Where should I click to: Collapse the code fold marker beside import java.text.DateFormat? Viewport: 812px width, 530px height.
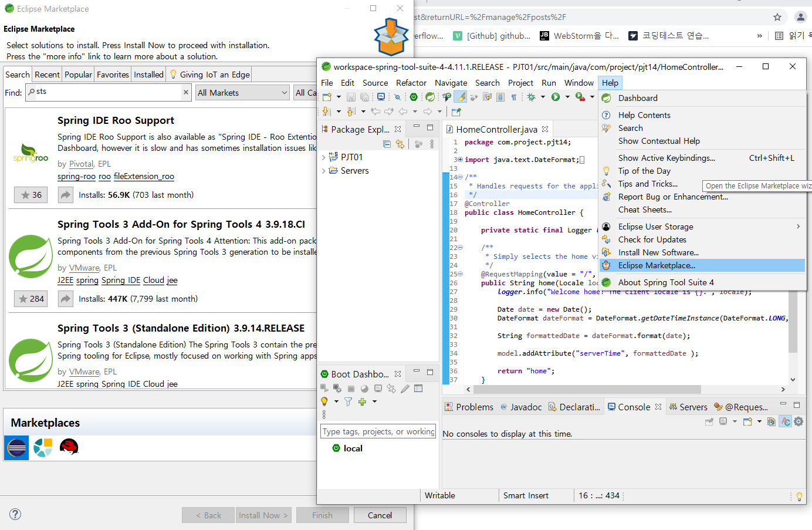461,160
